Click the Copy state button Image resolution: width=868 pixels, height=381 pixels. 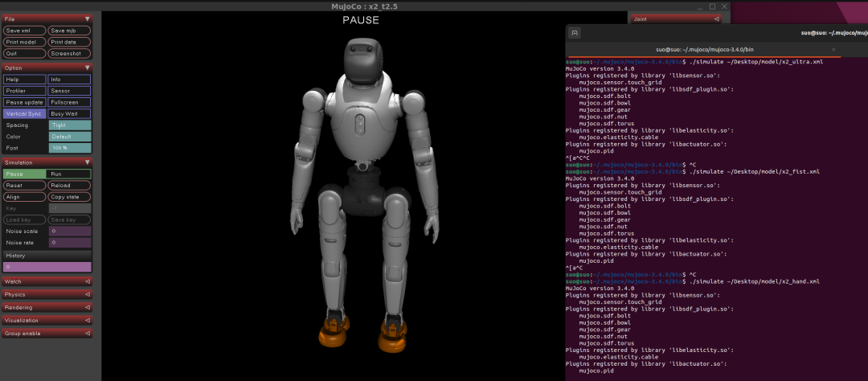(x=70, y=197)
